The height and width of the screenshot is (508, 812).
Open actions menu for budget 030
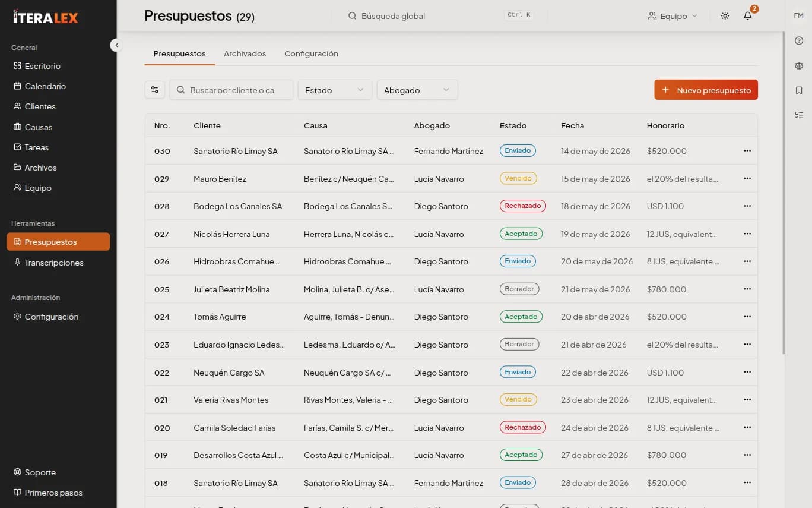click(x=747, y=151)
